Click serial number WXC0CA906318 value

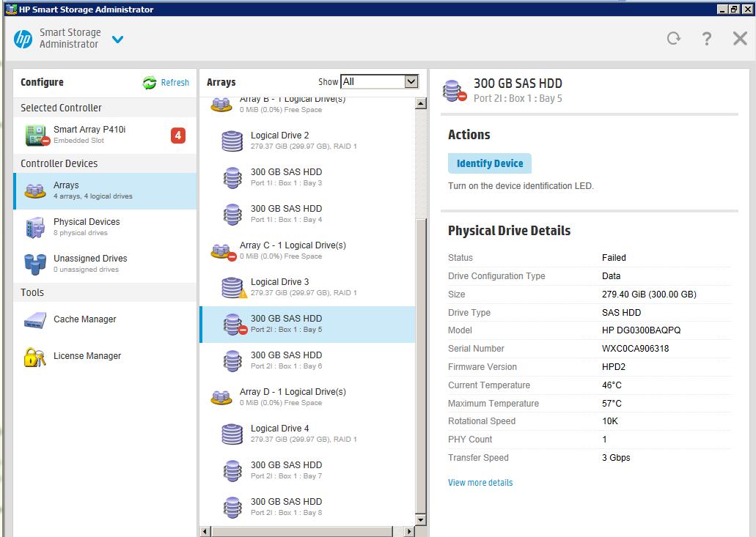click(635, 349)
